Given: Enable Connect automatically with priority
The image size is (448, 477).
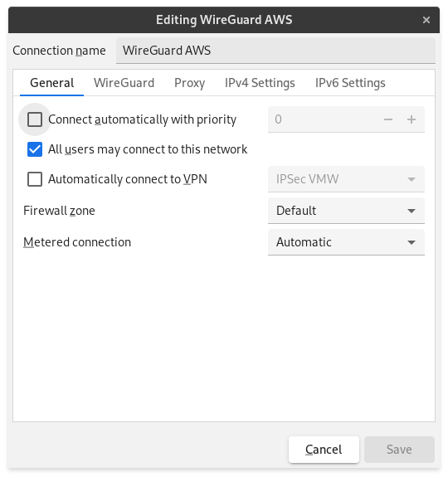Looking at the screenshot, I should pyautogui.click(x=35, y=119).
